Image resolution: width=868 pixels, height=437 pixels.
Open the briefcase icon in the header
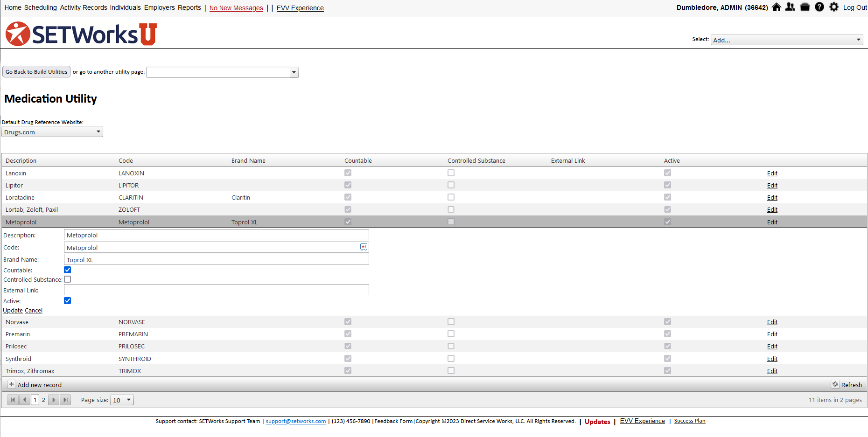point(805,7)
